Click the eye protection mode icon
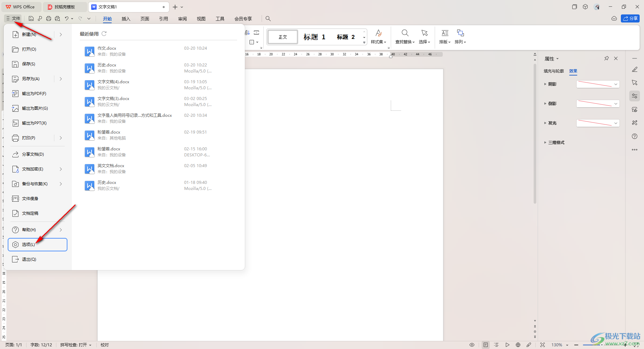This screenshot has height=349, width=644. coord(472,345)
